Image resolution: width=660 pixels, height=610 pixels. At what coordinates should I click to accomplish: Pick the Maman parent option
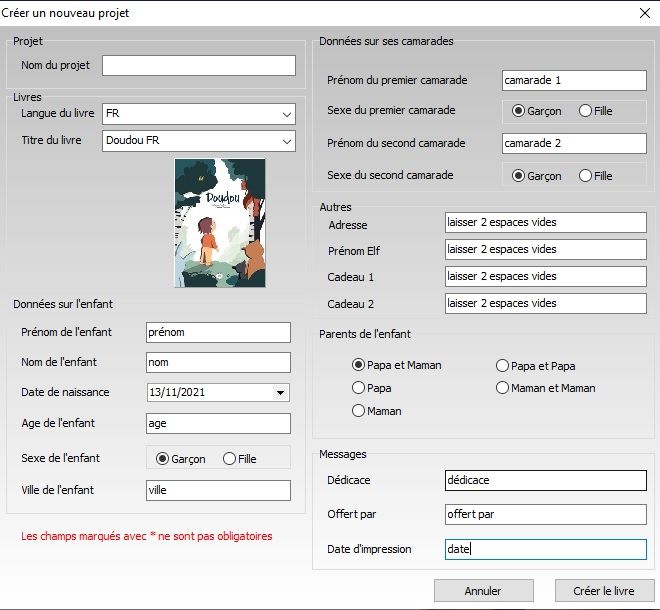click(x=358, y=410)
